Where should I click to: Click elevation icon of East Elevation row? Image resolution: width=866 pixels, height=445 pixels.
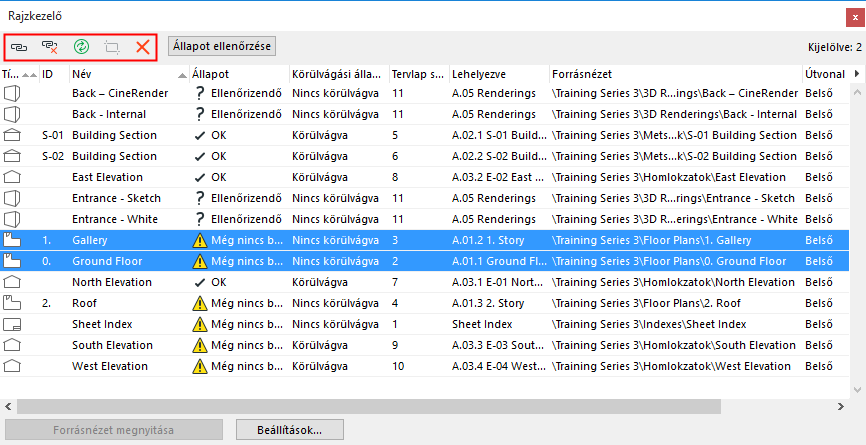[12, 177]
